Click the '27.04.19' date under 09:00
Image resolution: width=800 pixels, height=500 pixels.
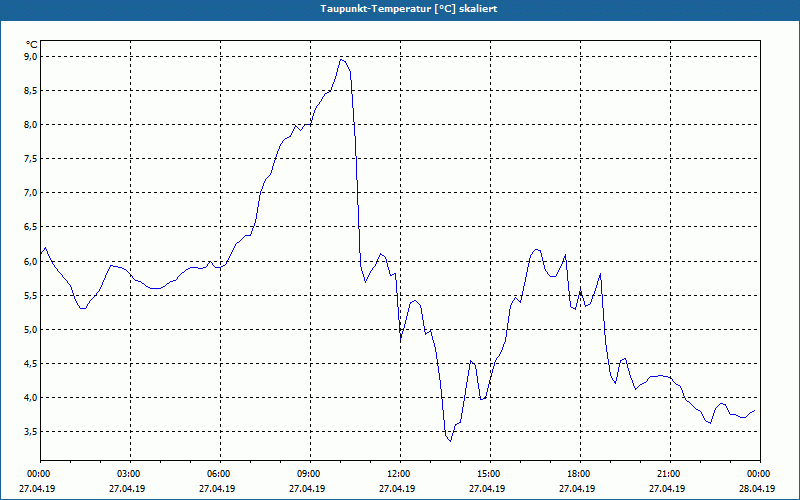308,488
